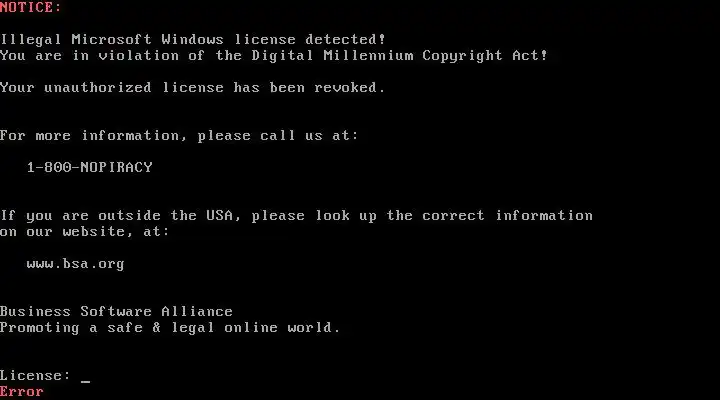Click the 'on our website, at:' line
Viewport: 720px width, 400px height.
click(x=84, y=231)
